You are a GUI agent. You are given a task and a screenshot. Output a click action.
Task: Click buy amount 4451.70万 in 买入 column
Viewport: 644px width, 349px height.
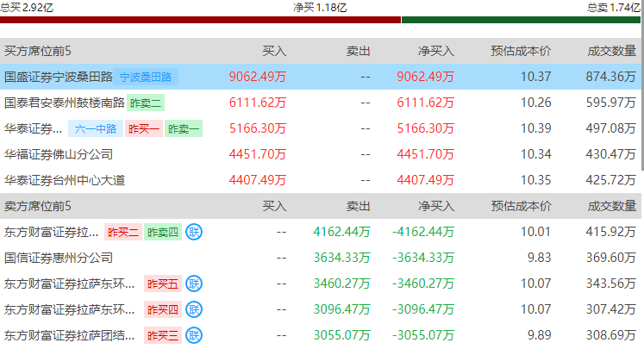[258, 154]
